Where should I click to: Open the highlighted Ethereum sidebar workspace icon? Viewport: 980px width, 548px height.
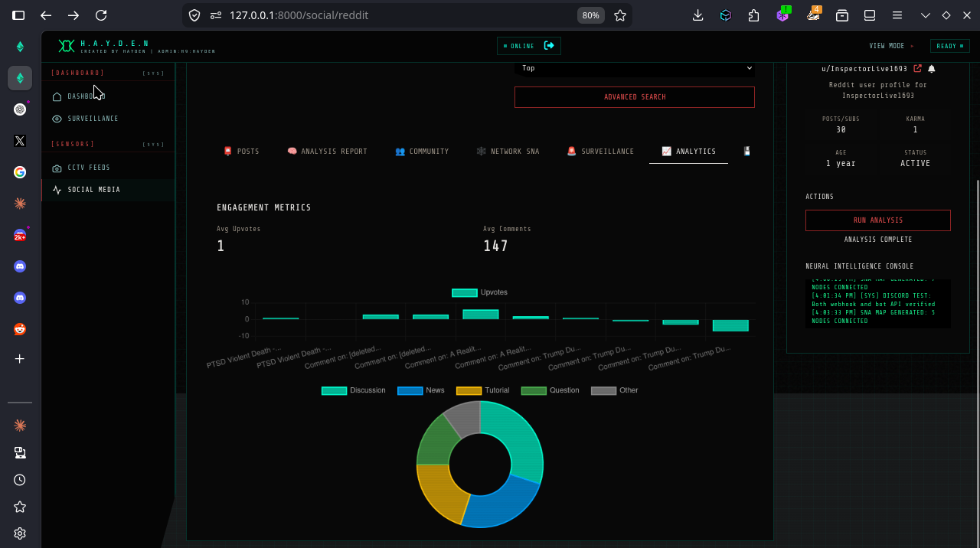click(20, 78)
